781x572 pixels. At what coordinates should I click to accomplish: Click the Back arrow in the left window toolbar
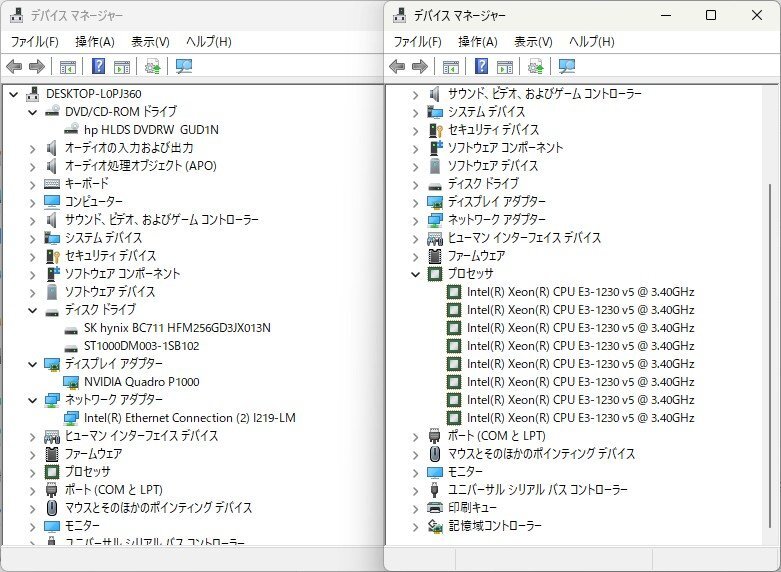pyautogui.click(x=14, y=67)
